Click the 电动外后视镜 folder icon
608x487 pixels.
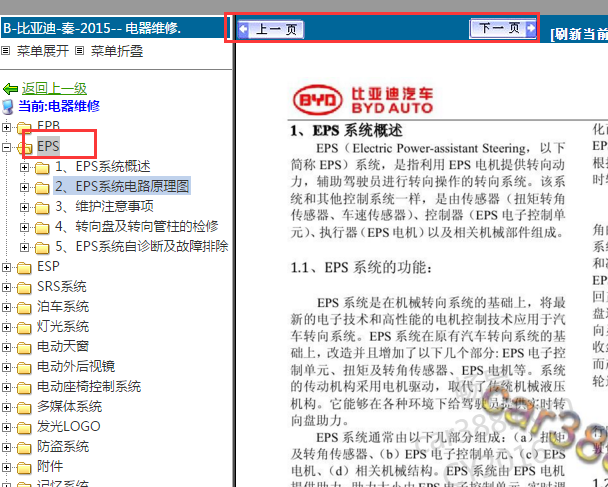point(24,368)
